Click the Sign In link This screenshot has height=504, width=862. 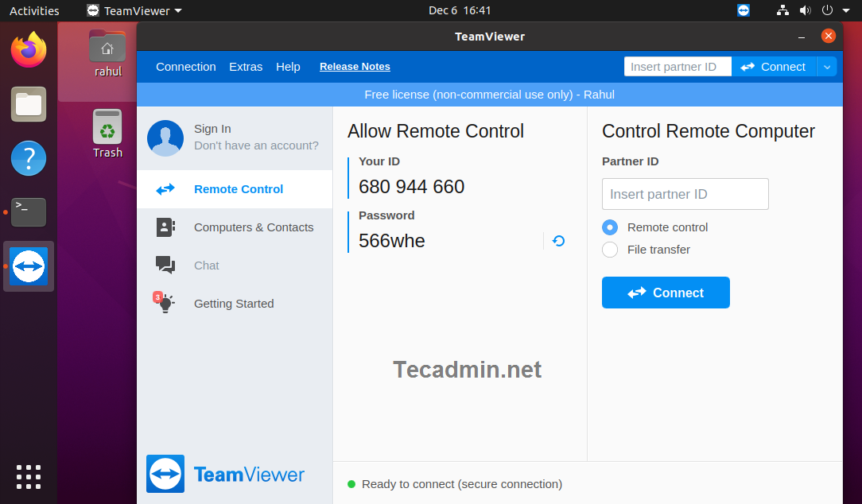pyautogui.click(x=212, y=129)
